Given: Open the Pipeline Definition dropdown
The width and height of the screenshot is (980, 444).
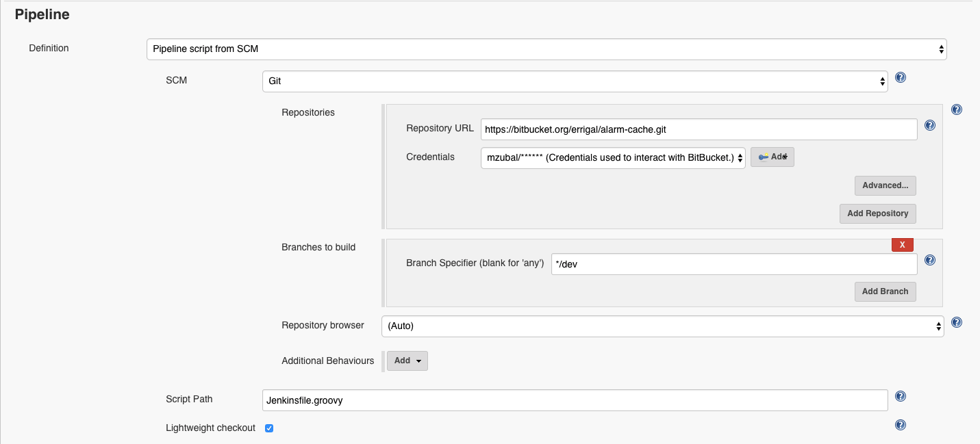Looking at the screenshot, I should click(546, 49).
